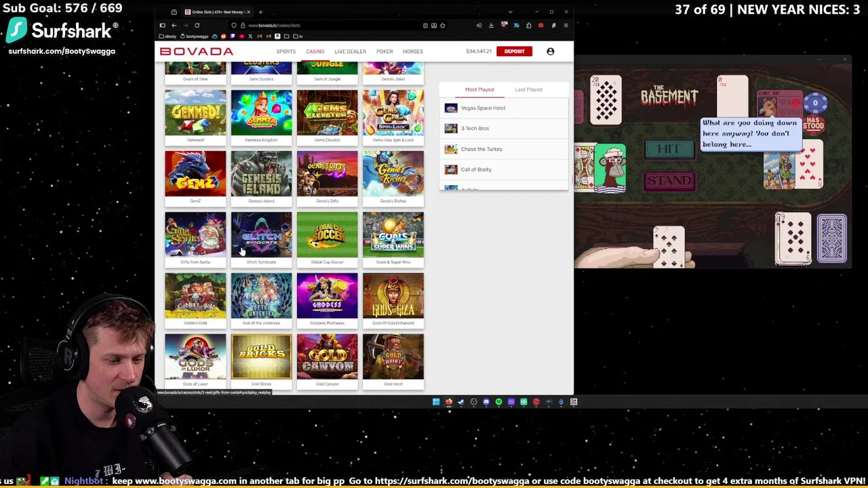Open Vegas Space Heist from Most Played
Screen dimensions: 868x488
coord(504,108)
